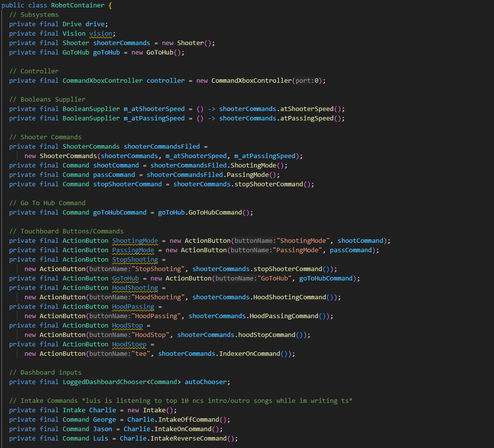
Task: Click the port:0 inlay hint
Action: [307, 81]
